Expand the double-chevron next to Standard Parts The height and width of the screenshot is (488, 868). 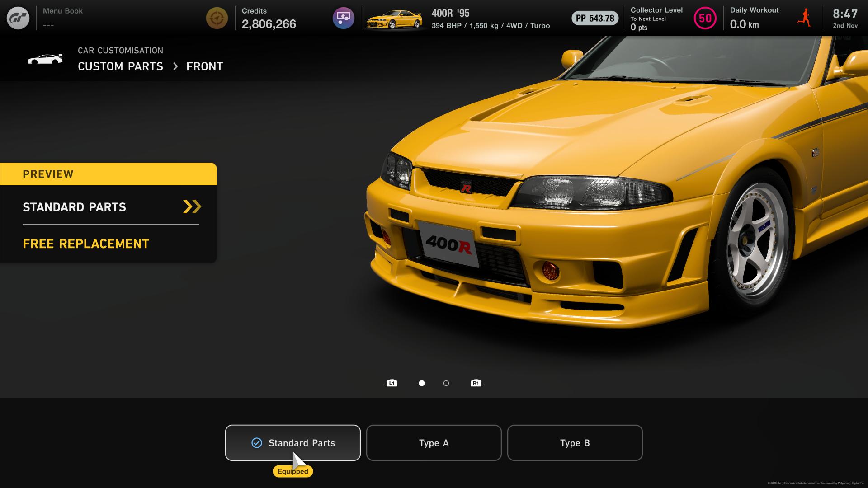(x=192, y=206)
